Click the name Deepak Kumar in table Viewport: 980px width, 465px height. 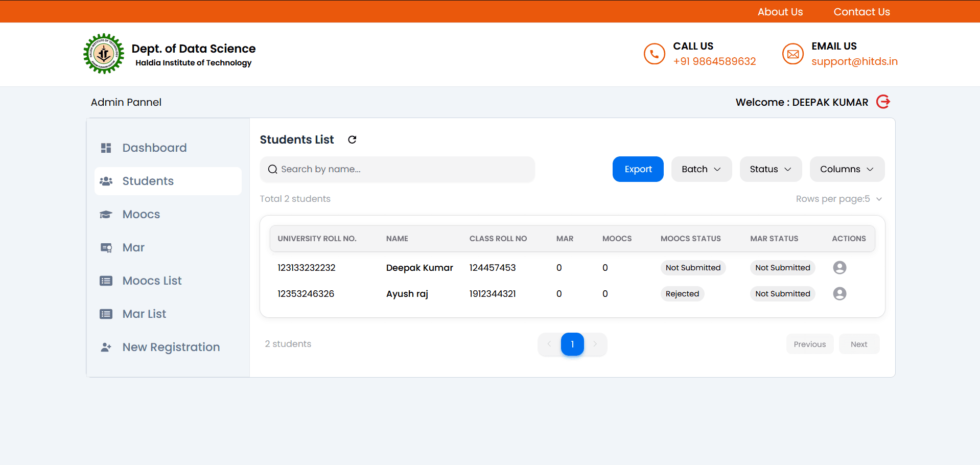419,268
